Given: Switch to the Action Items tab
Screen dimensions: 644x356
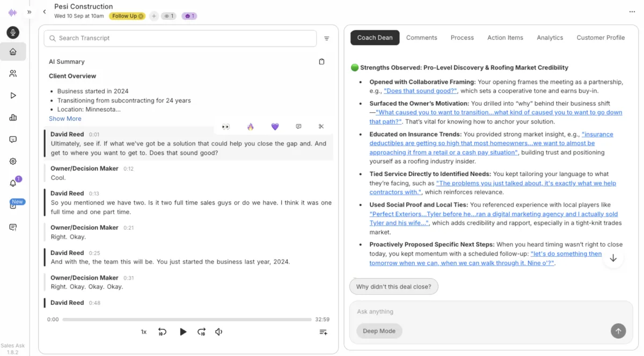Looking at the screenshot, I should [504, 38].
